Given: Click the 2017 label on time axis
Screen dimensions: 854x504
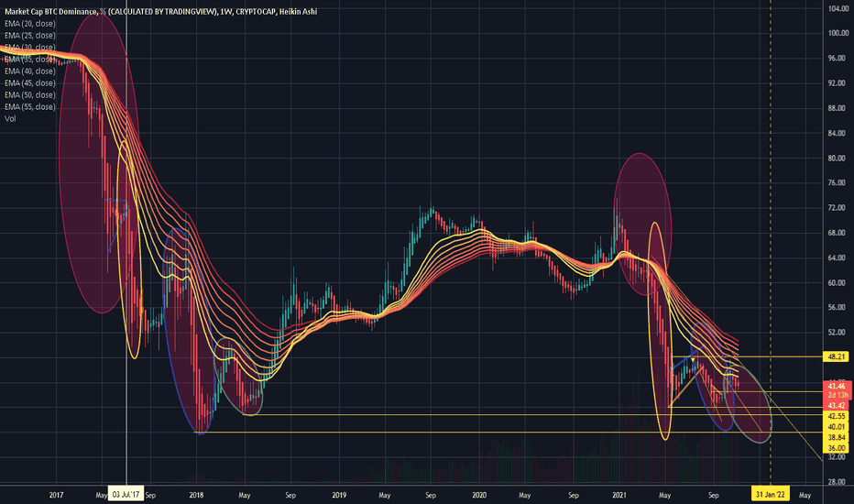Looking at the screenshot, I should click(x=56, y=495).
